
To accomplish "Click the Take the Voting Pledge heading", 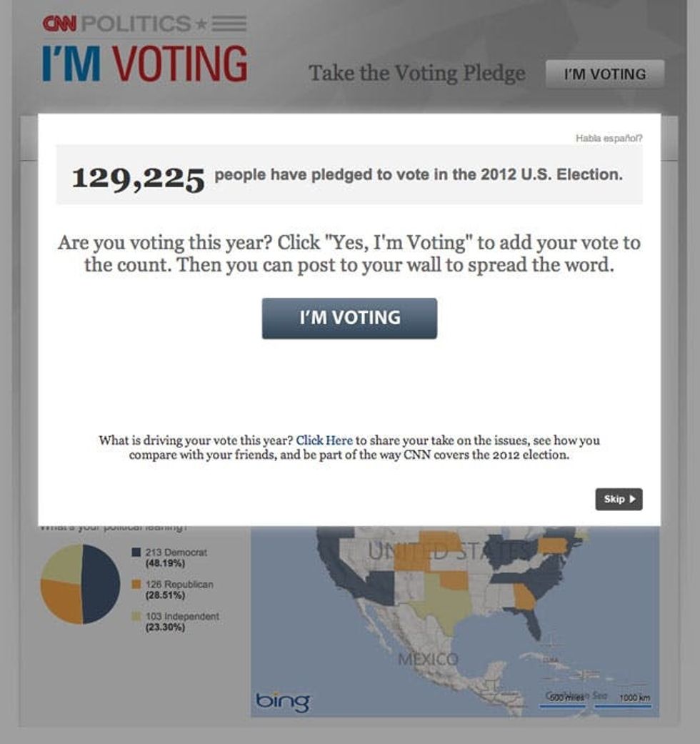I will (416, 73).
